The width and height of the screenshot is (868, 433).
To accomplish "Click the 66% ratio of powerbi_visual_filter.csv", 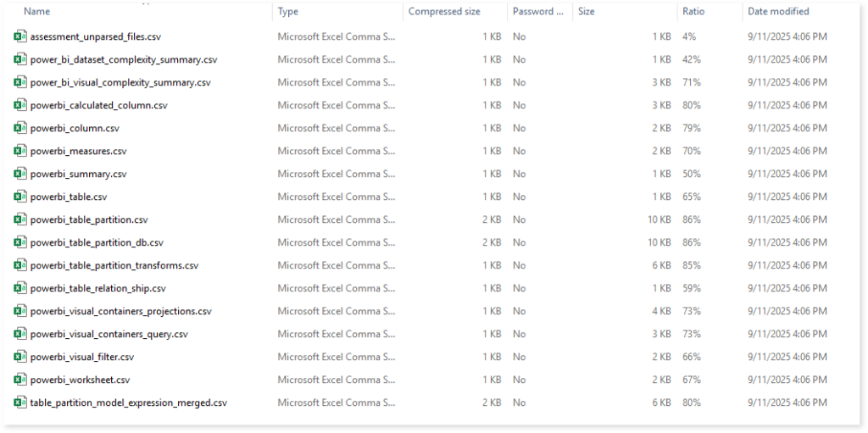I will [x=692, y=357].
